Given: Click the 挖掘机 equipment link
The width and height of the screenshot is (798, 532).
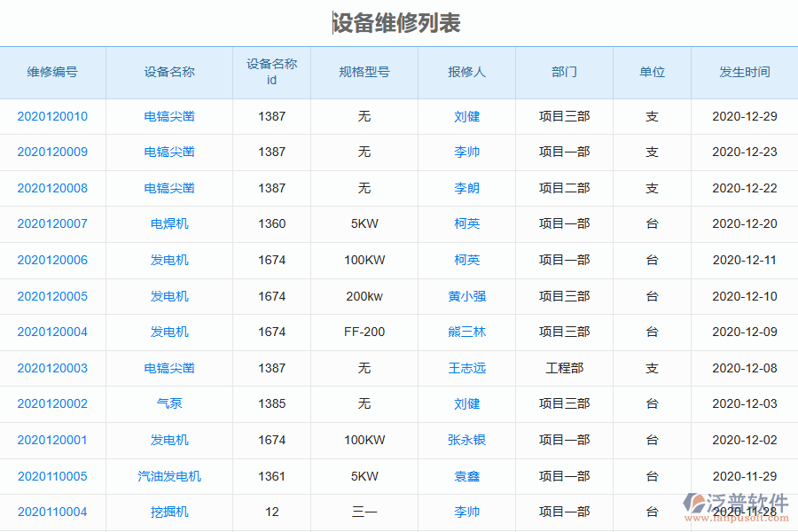Looking at the screenshot, I should [x=168, y=512].
